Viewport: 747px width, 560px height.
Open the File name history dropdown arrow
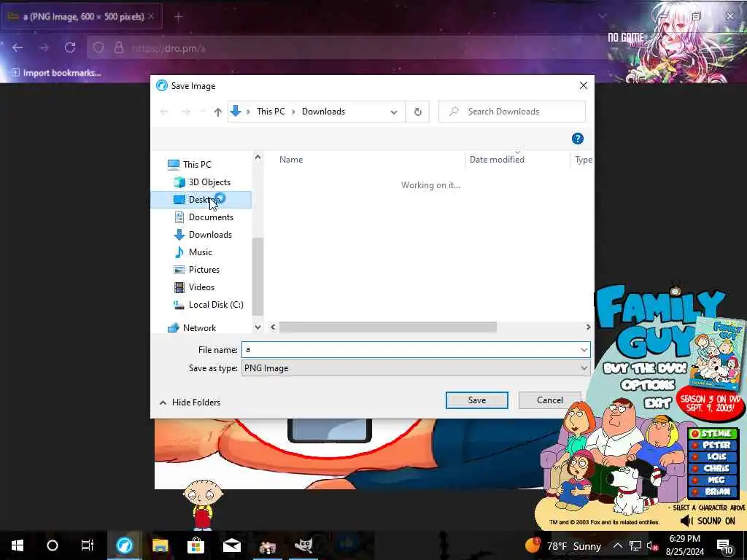584,350
